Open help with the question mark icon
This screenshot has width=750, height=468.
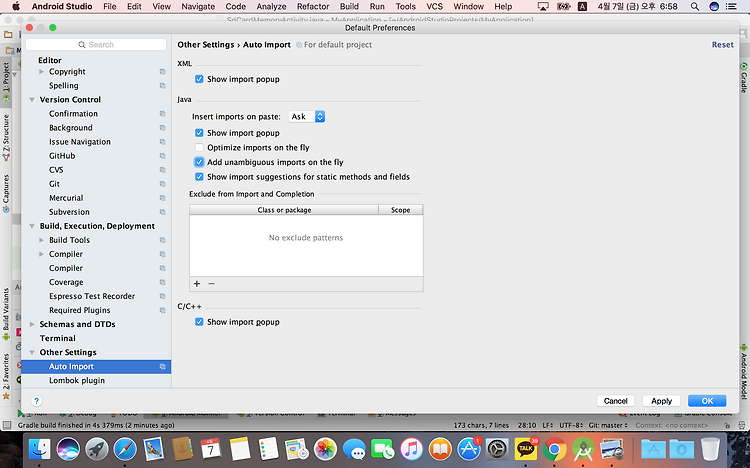pyautogui.click(x=36, y=401)
